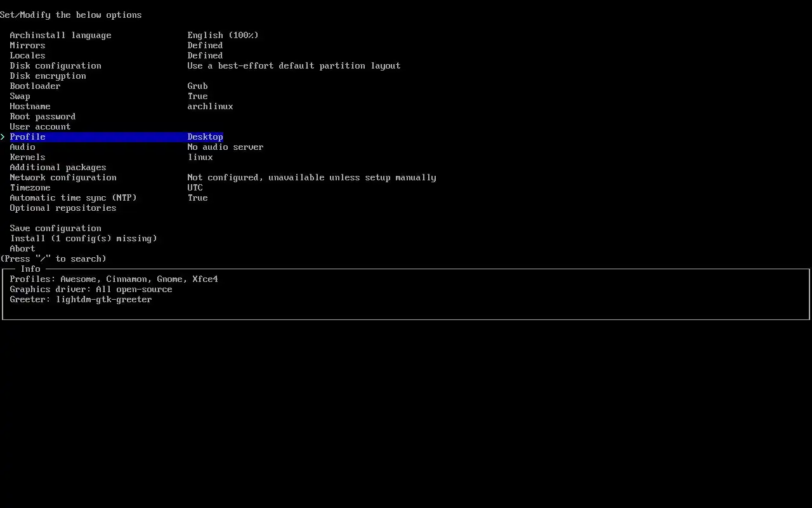Screen dimensions: 812x508
Task: Click the Set/Modify the below options heading
Action: (x=71, y=15)
